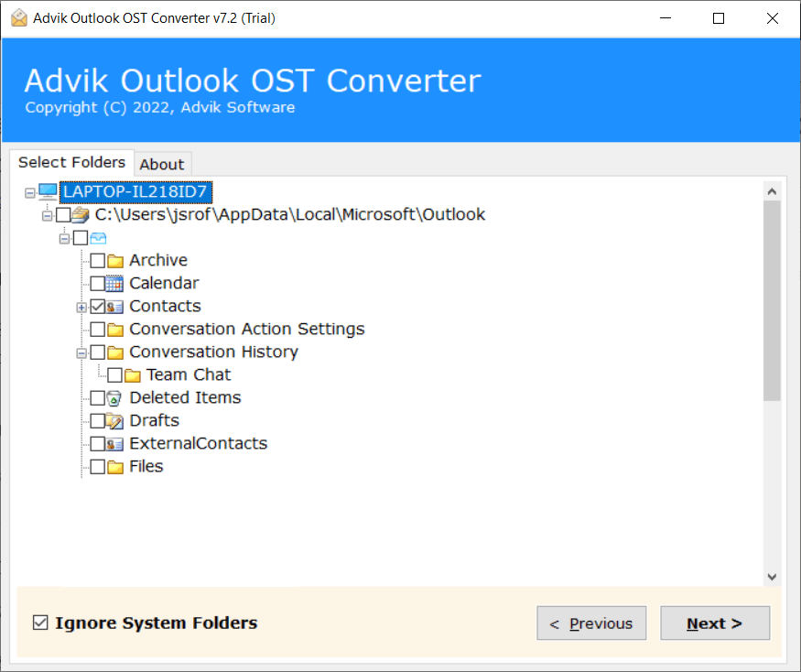Select the C:\Users\jsrof\AppData path label
The image size is (801, 672).
click(289, 214)
